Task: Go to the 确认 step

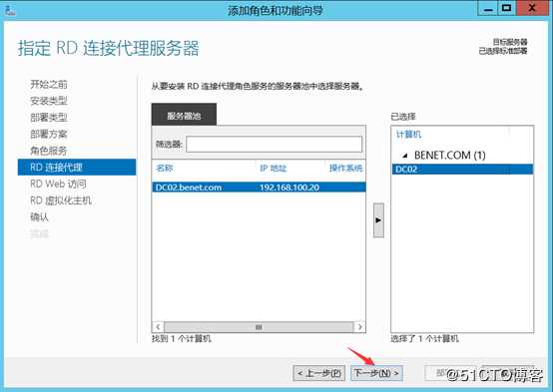Action: click(x=39, y=216)
